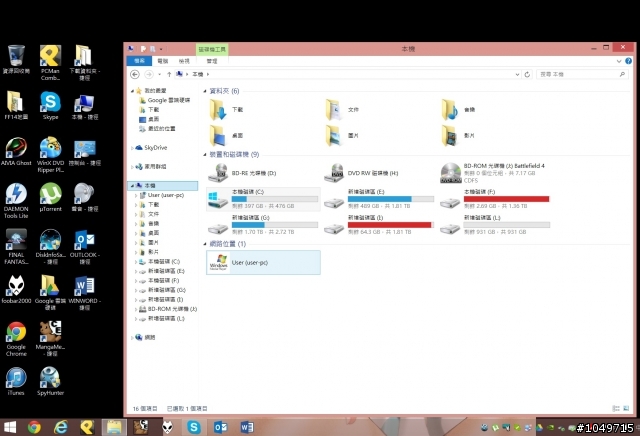Open Internet Explorer from the taskbar
Screen dimensions: 640x436
[61, 427]
